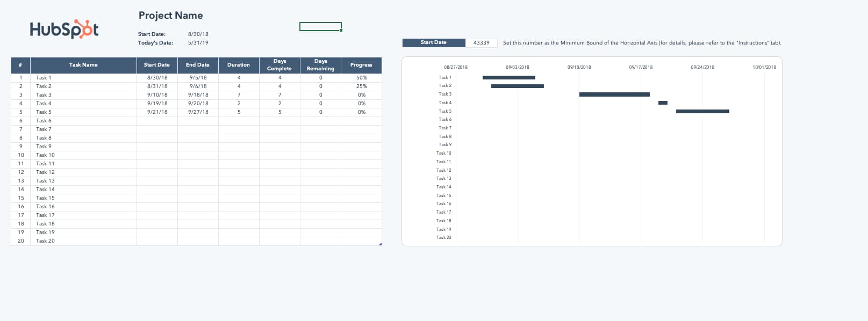Select the empty green-outlined active cell

click(x=320, y=27)
